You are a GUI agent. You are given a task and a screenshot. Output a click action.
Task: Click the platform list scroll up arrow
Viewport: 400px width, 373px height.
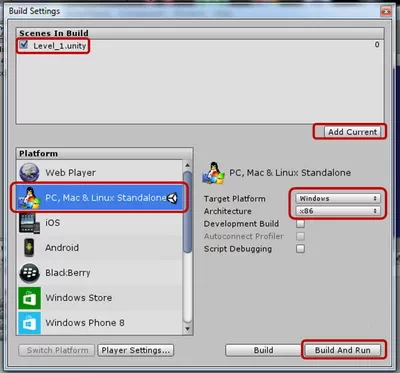tap(187, 165)
